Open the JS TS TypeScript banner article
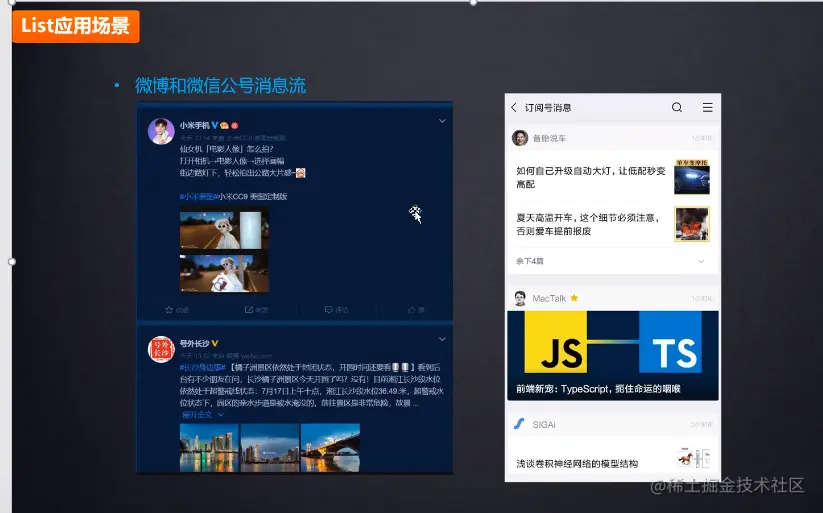 coord(613,355)
